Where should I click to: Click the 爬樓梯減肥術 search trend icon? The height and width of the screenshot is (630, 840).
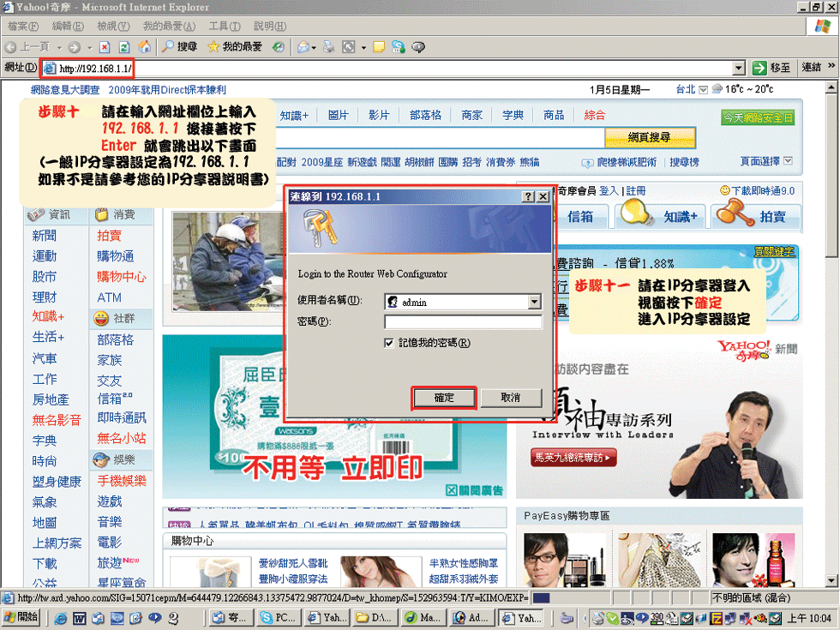(x=587, y=162)
